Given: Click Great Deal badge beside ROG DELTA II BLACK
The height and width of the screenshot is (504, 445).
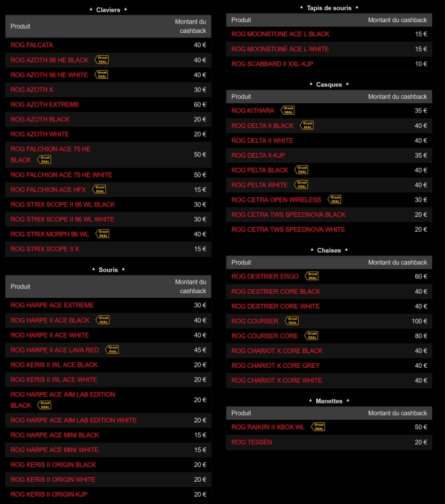Looking at the screenshot, I should [x=307, y=125].
